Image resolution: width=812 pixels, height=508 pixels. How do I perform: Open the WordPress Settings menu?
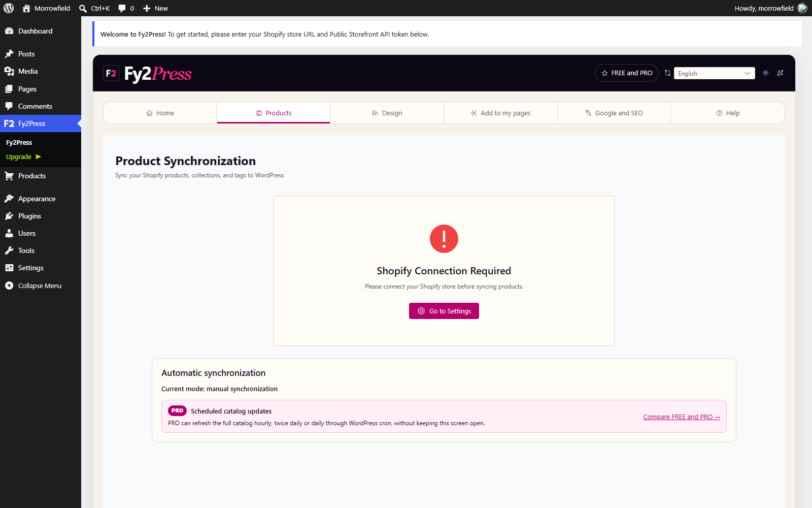point(41,268)
